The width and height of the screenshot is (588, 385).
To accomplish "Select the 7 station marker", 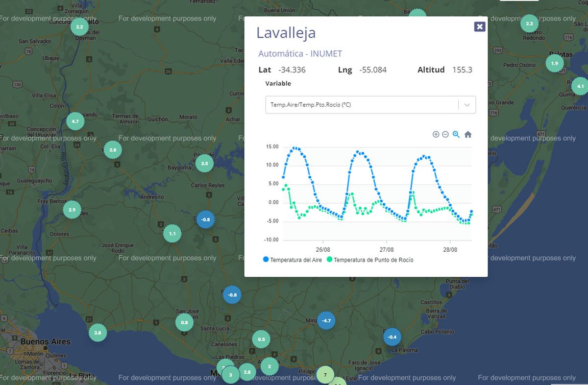I will pyautogui.click(x=325, y=375).
